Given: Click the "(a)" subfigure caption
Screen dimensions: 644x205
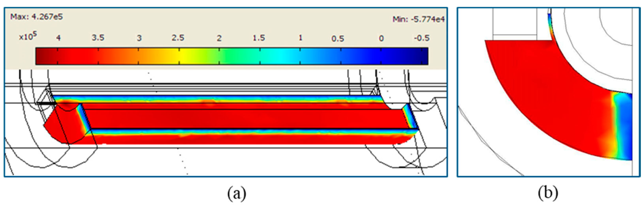Looking at the screenshot, I should click(x=237, y=193).
